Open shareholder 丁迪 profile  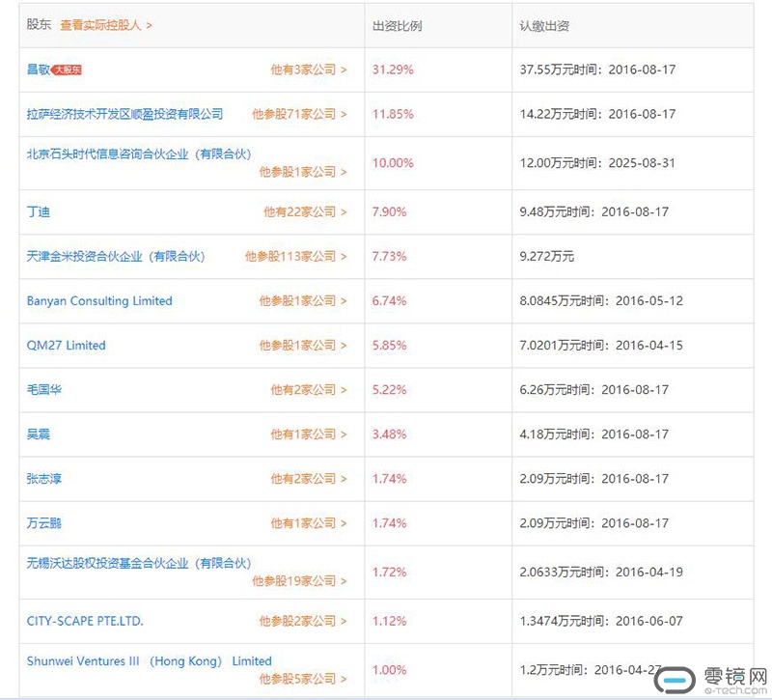38,211
